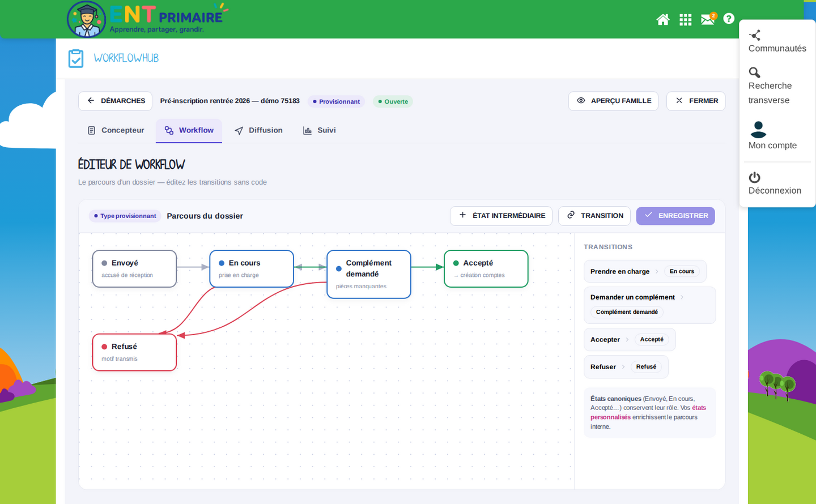Image resolution: width=816 pixels, height=504 pixels.
Task: Open Communautés share icon
Action: tap(755, 35)
